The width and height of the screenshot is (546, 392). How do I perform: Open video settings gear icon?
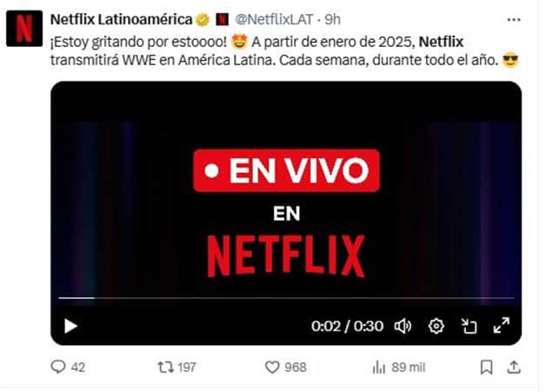coord(436,326)
